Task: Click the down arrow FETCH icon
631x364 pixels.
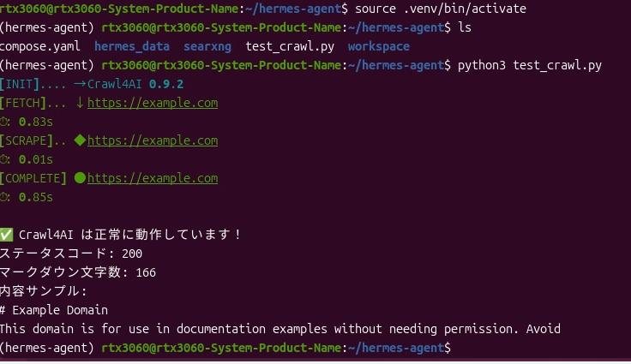Action: pyautogui.click(x=80, y=103)
